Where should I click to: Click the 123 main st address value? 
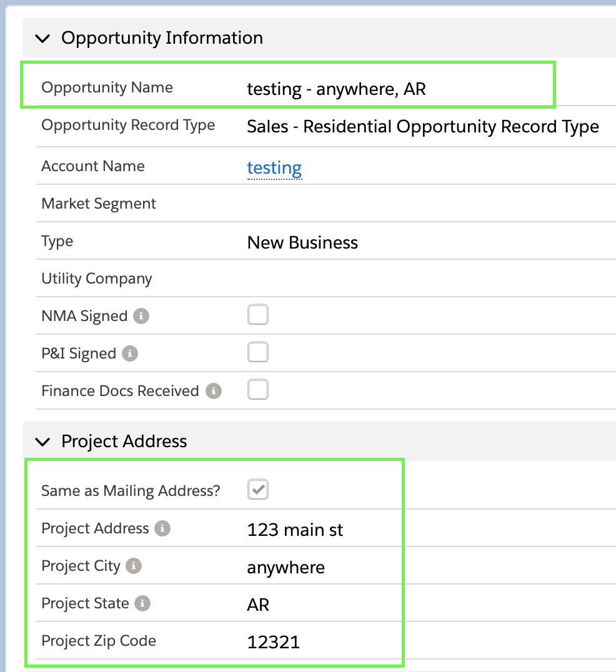295,530
